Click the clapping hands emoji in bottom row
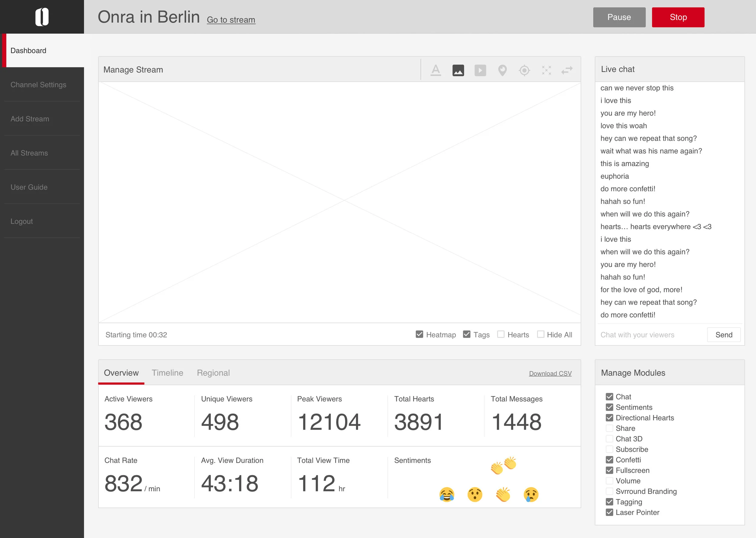Viewport: 756px width, 538px height. 503,495
